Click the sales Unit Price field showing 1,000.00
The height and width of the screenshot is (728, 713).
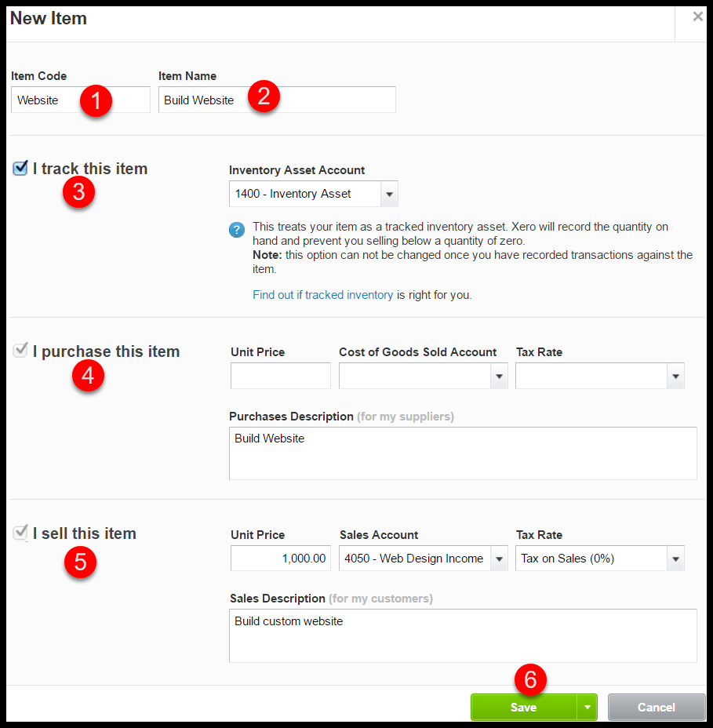(281, 558)
